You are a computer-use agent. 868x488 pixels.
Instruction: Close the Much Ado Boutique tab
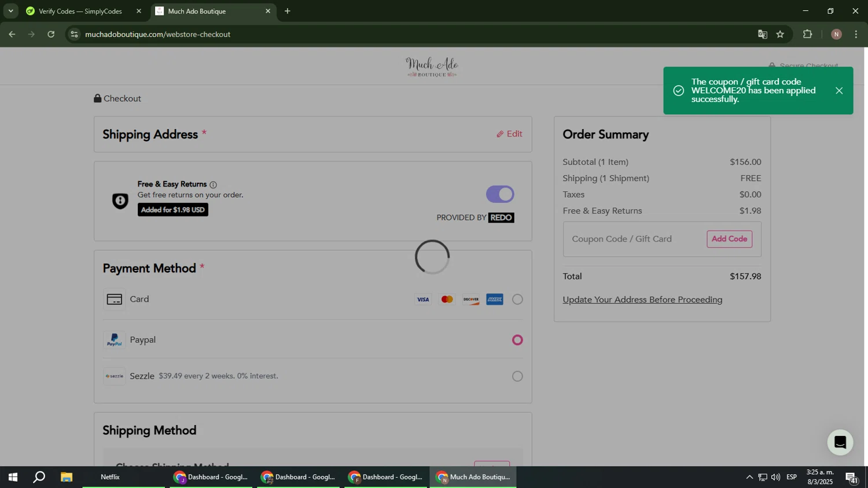268,11
